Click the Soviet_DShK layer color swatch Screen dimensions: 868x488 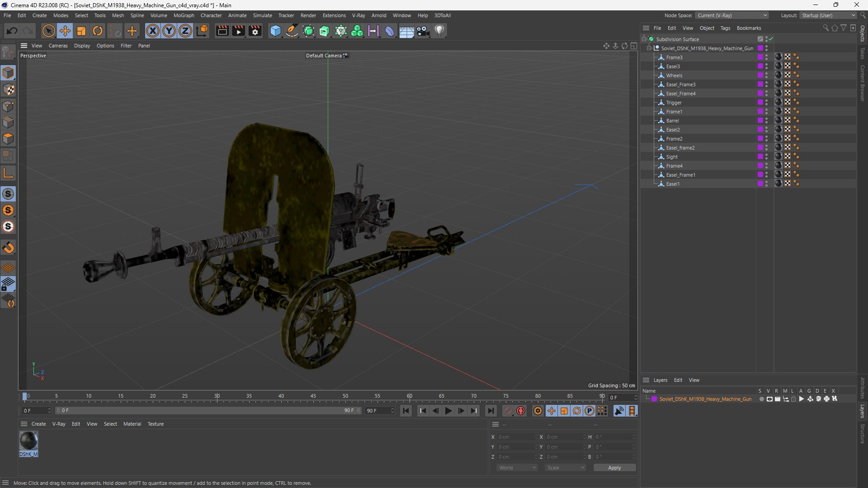654,399
